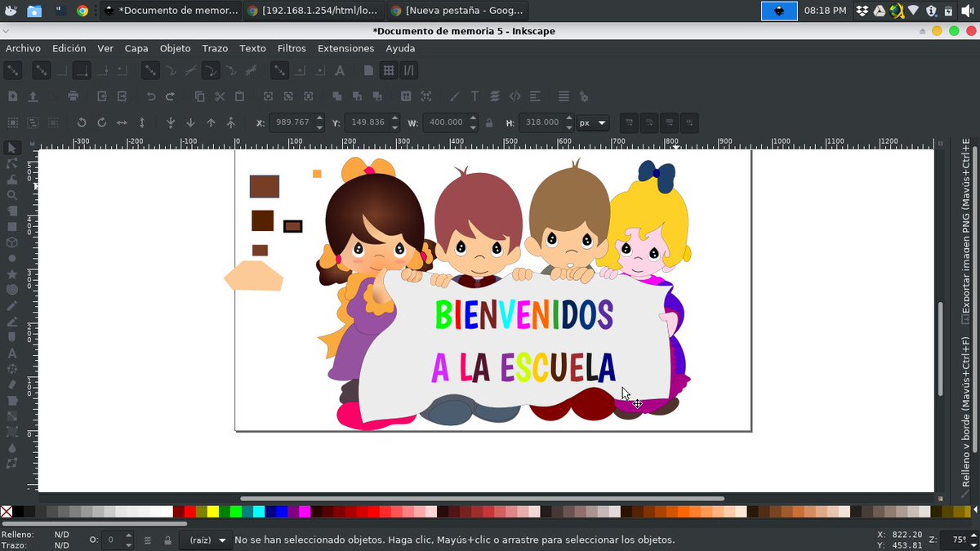
Task: Open the Objeto menu
Action: click(x=175, y=48)
